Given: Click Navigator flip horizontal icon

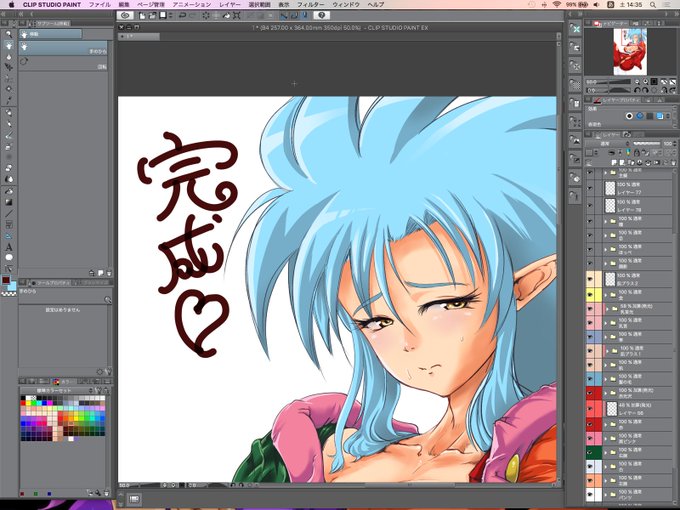Looking at the screenshot, I should 664,82.
